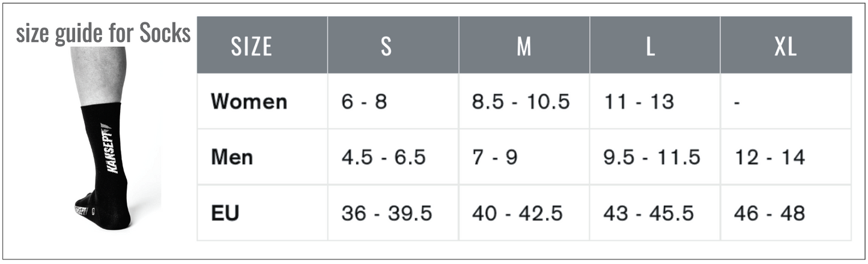Screen dimensions: 868x264
Task: Click the Women's large cell 11 - 13
Action: pyautogui.click(x=639, y=101)
